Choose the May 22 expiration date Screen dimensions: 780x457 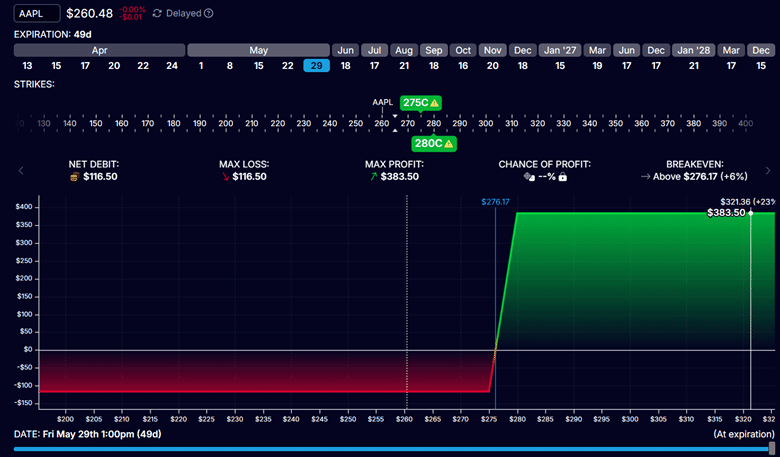[288, 66]
